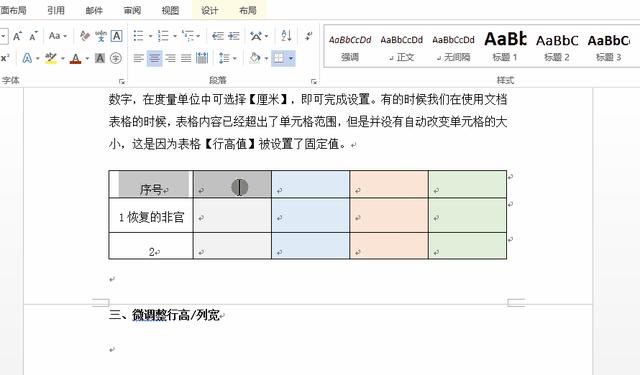
Task: Toggle show/hide paragraph marks
Action: tap(309, 36)
